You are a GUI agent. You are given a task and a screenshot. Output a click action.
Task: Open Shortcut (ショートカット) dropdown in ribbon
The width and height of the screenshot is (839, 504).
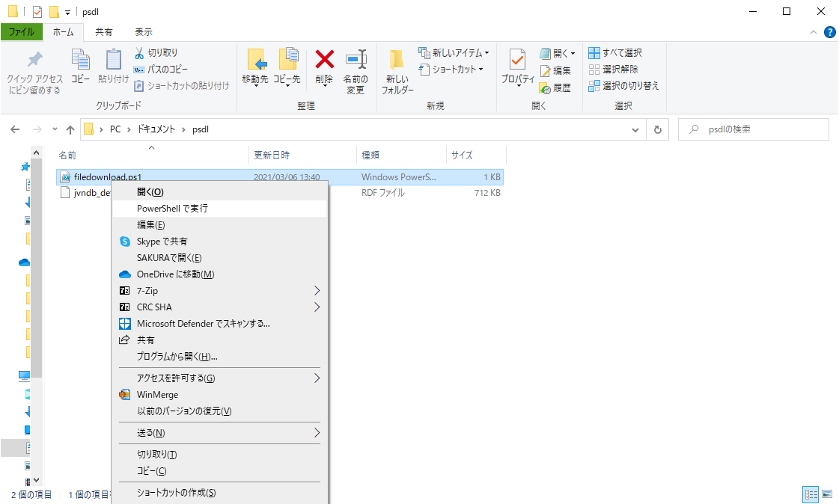point(451,70)
